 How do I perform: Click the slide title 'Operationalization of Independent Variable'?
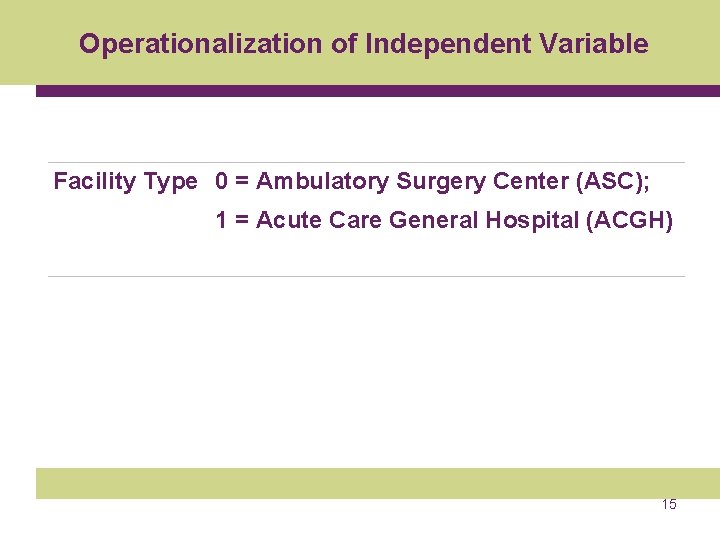[363, 44]
